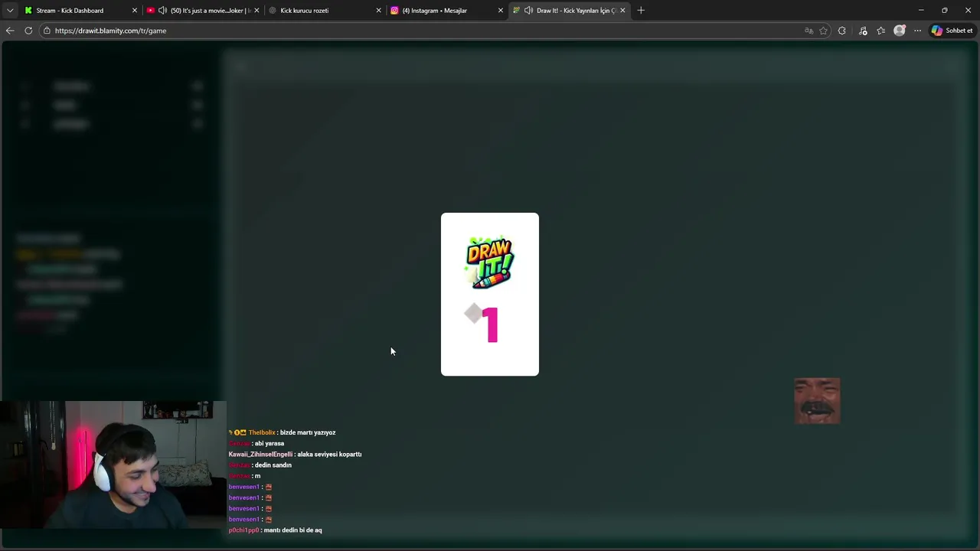This screenshot has height=551, width=980.
Task: Switch to the Stream - Kick Dashboard tab
Action: click(80, 10)
